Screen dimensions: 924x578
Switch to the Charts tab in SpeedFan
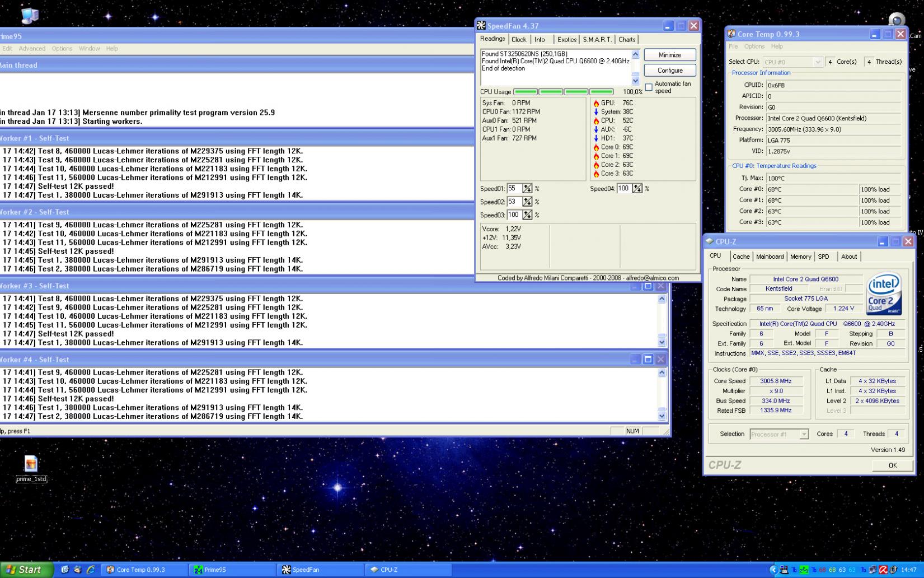[x=627, y=40]
